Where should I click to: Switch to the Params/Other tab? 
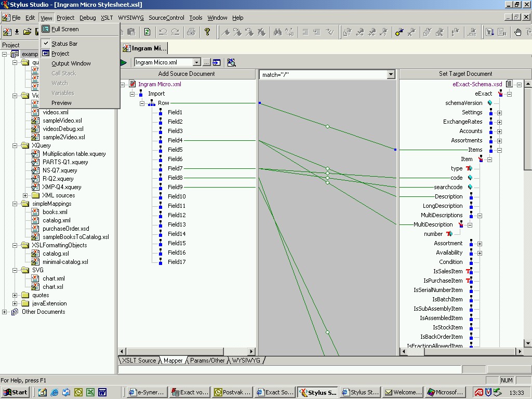click(207, 361)
